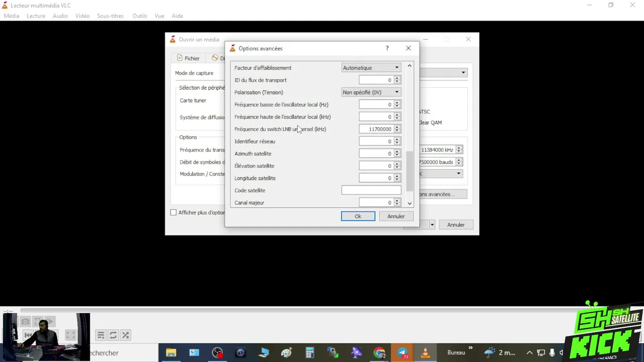This screenshot has height=362, width=644.
Task: Open the weather widget in taskbar
Action: tap(501, 353)
